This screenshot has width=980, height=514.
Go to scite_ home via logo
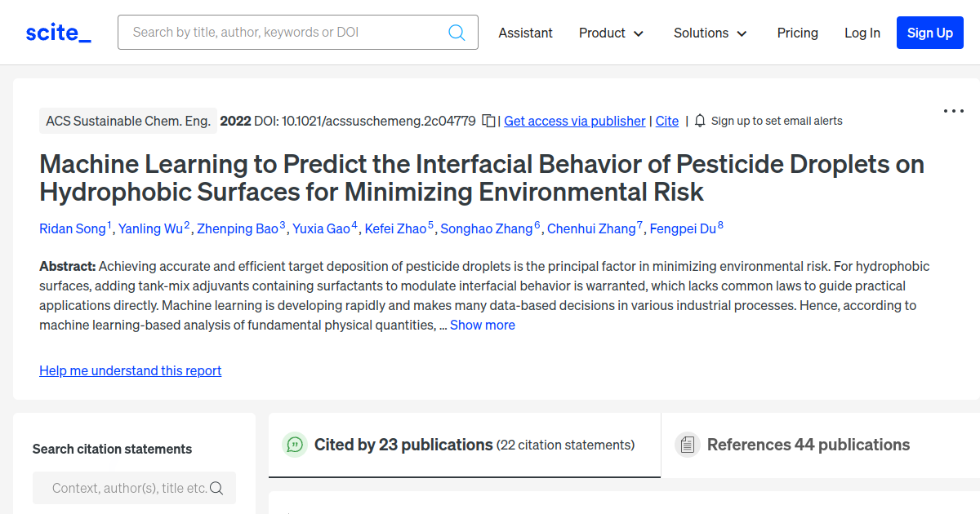58,33
